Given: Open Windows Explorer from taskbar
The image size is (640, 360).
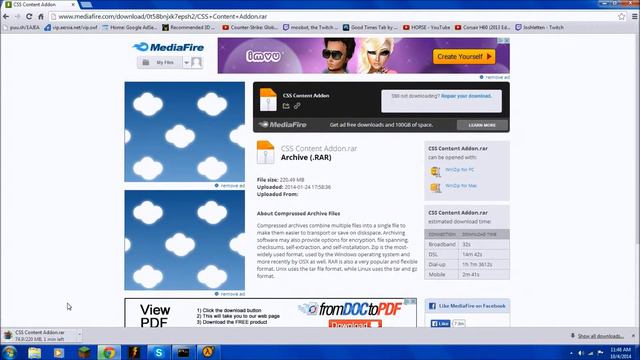Looking at the screenshot, I should click(35, 352).
